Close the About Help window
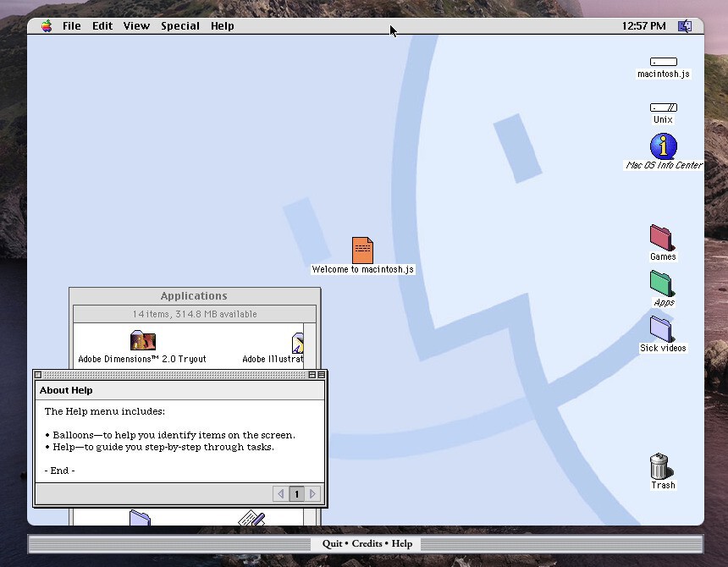This screenshot has height=567, width=728. point(38,375)
